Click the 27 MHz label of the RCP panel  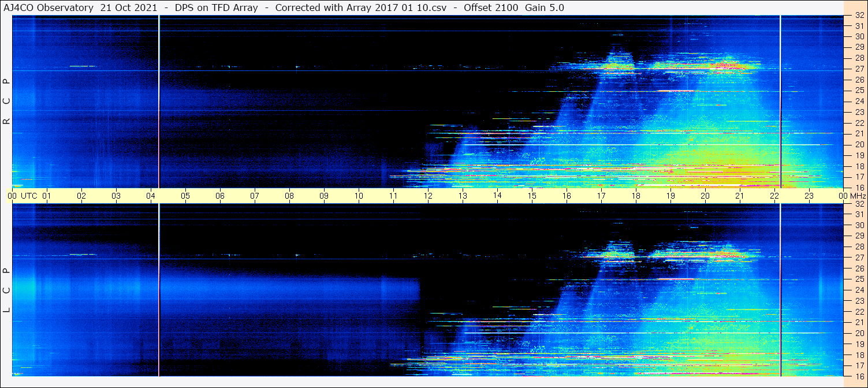click(859, 69)
